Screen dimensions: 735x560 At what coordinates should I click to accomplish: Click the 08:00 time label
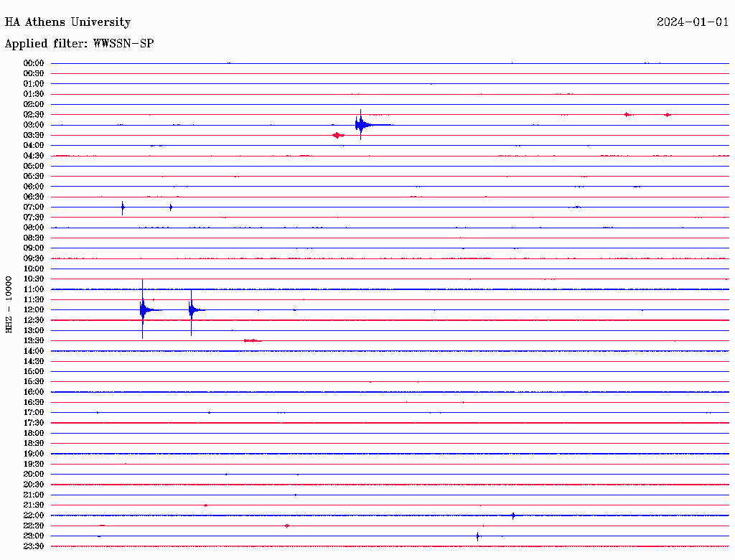click(34, 228)
